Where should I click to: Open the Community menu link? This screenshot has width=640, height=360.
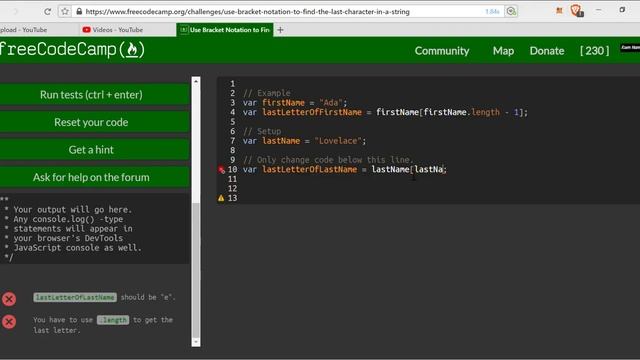(442, 51)
